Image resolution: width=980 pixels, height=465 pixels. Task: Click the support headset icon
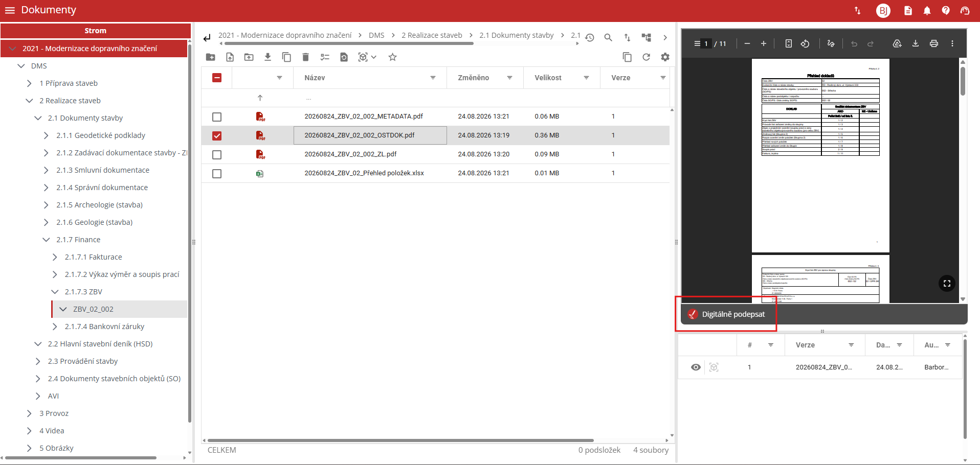tap(965, 11)
